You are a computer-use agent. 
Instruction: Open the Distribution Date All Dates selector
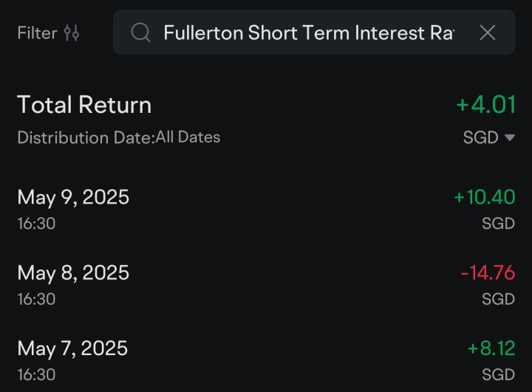[x=118, y=137]
